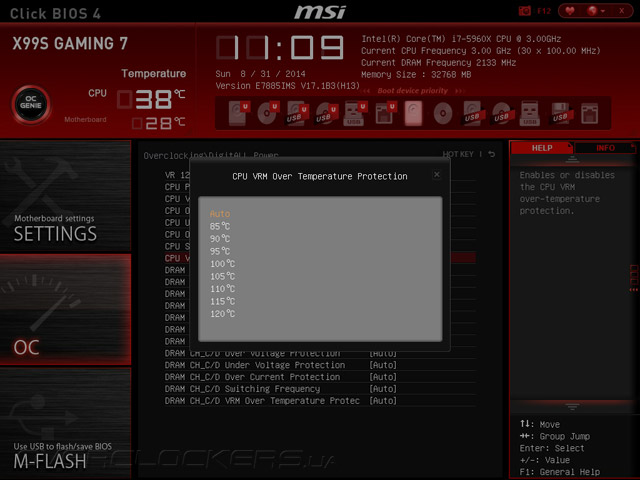Open [Auto] value of DRAM CH_C/D VRM Over Temperature
Image resolution: width=640 pixels, height=480 pixels.
pyautogui.click(x=383, y=400)
